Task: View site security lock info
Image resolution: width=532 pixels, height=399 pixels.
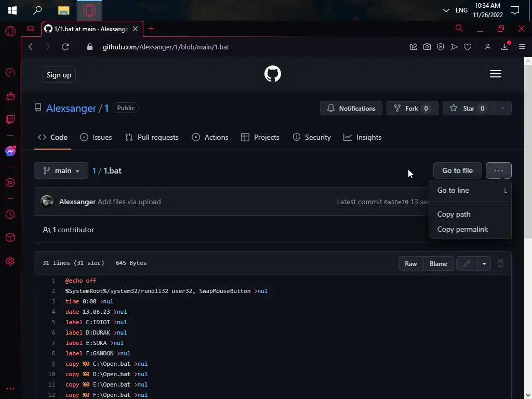Action: click(x=89, y=47)
